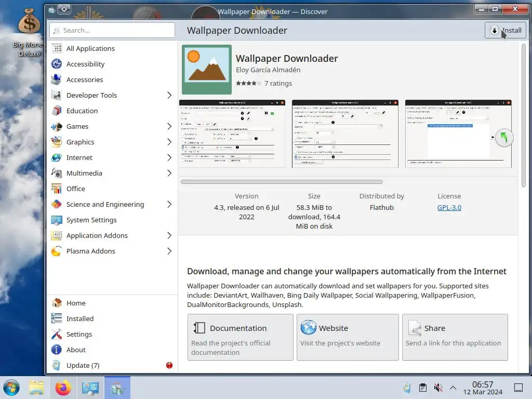Open Firefox from the taskbar
This screenshot has height=399, width=532.
coord(63,388)
